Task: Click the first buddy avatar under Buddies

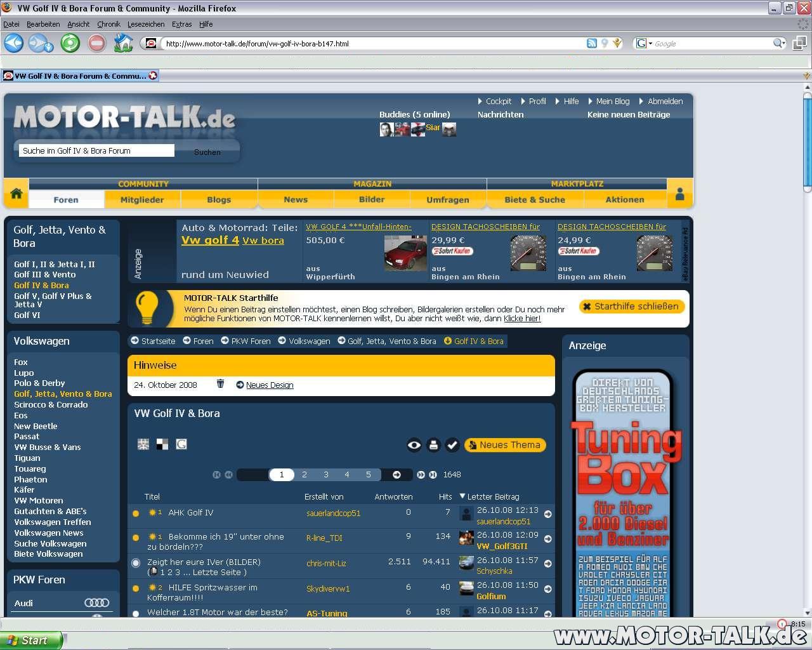Action: click(x=386, y=129)
